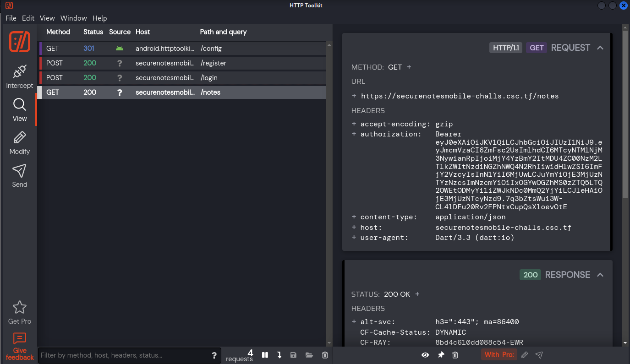Screen dimensions: 630x364
Task: Click the eye icon in the detail footer
Action: (x=425, y=355)
